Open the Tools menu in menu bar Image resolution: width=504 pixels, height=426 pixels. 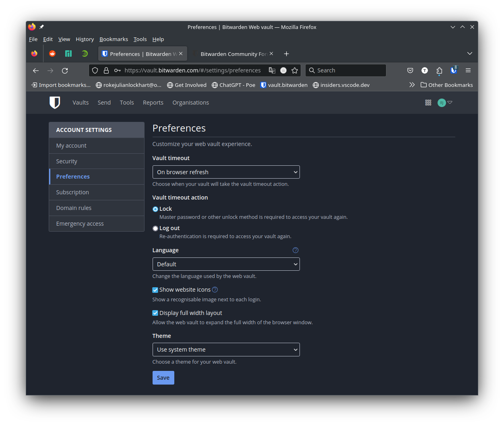point(140,39)
